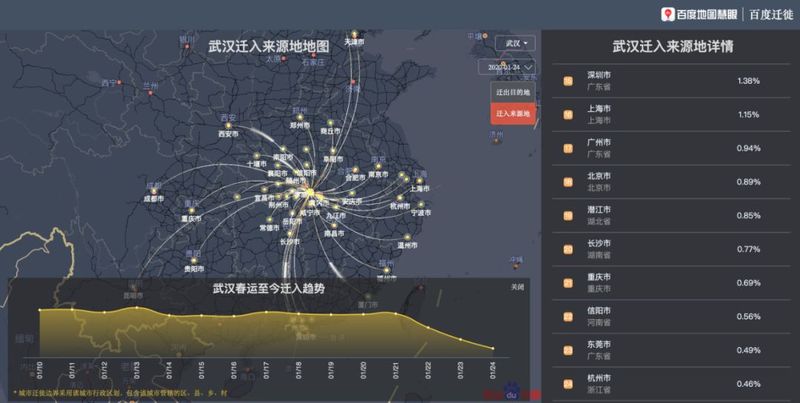The height and width of the screenshot is (403, 800).
Task: Open the 武汉 city dropdown
Action: tap(515, 43)
